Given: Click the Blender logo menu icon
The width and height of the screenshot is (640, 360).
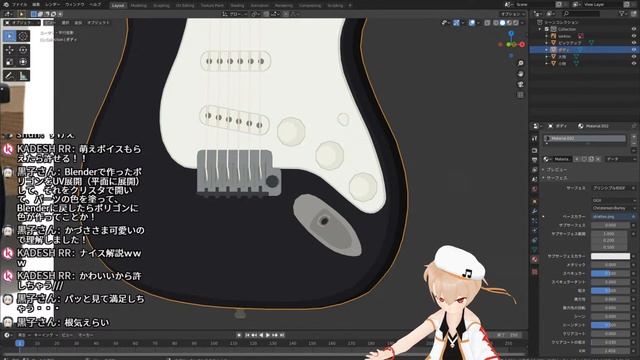Looking at the screenshot, I should point(6,4).
